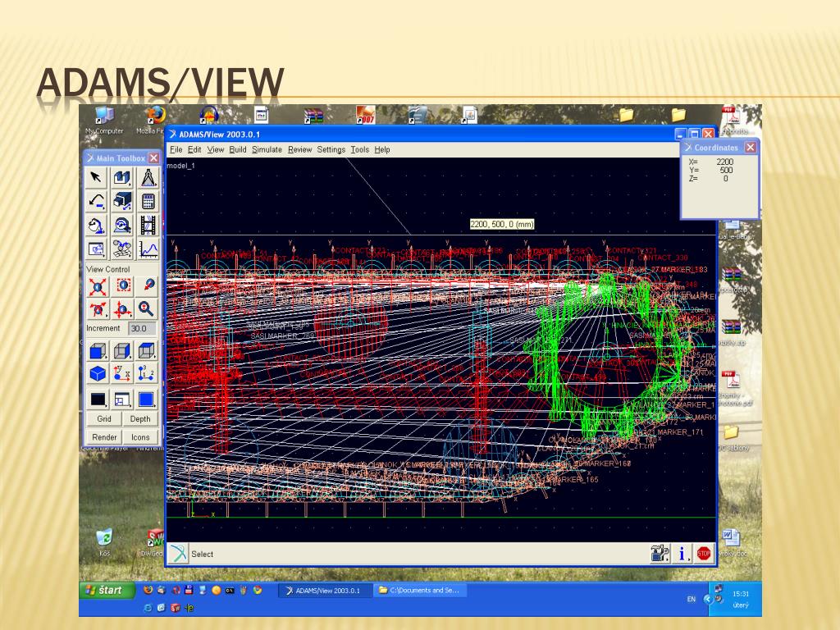Image resolution: width=840 pixels, height=630 pixels.
Task: Click the information 'i' icon in status bar
Action: pos(682,554)
